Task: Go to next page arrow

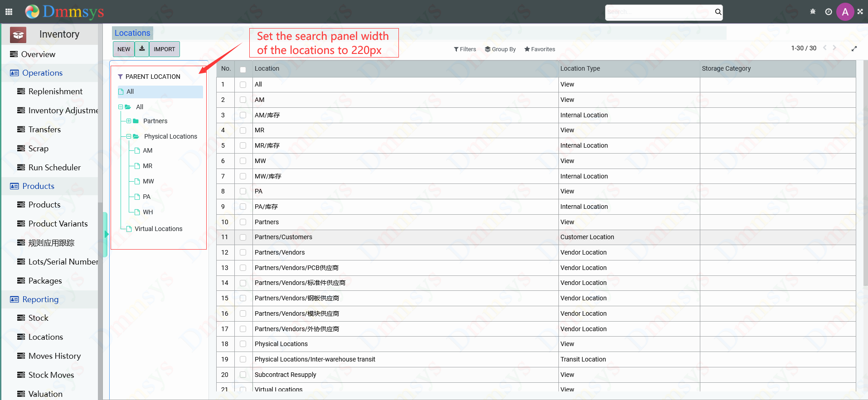Action: coord(834,48)
